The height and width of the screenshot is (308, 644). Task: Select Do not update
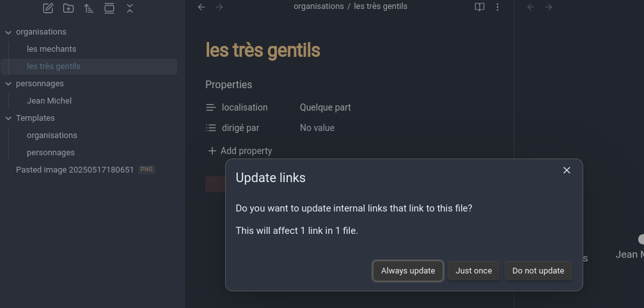point(538,271)
